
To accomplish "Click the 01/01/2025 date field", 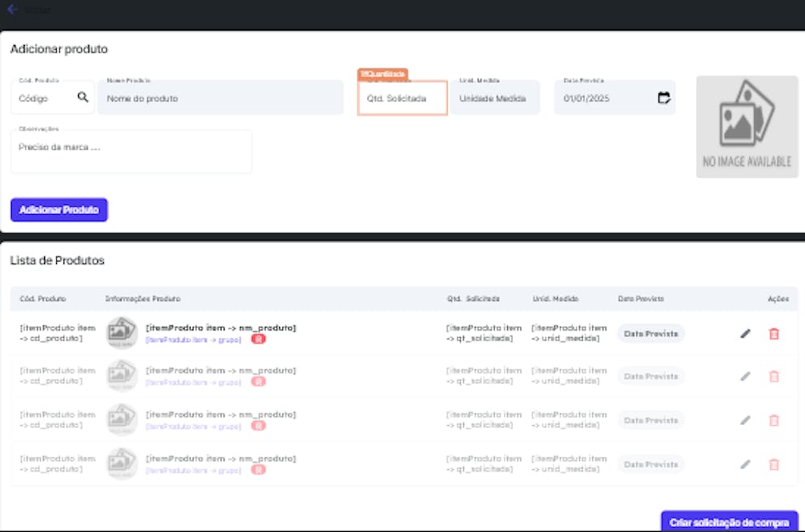I will point(614,97).
